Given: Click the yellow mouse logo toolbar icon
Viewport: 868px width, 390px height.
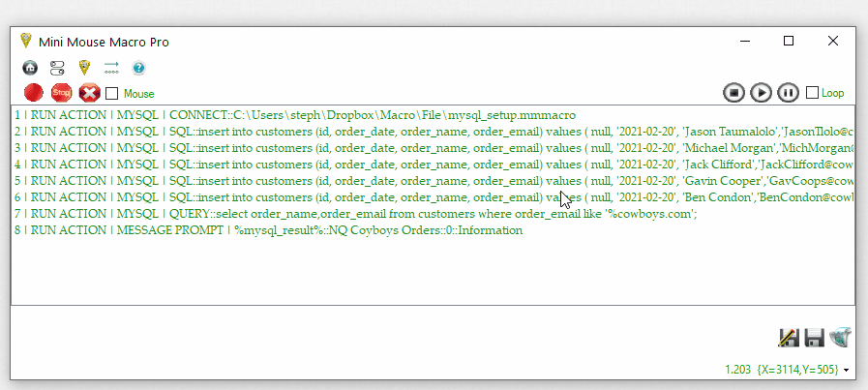Looking at the screenshot, I should point(84,68).
